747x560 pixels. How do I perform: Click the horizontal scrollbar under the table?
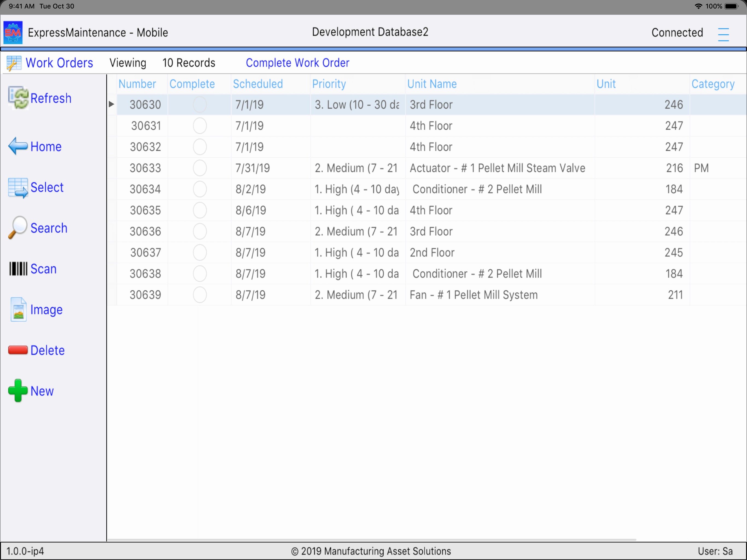click(372, 540)
